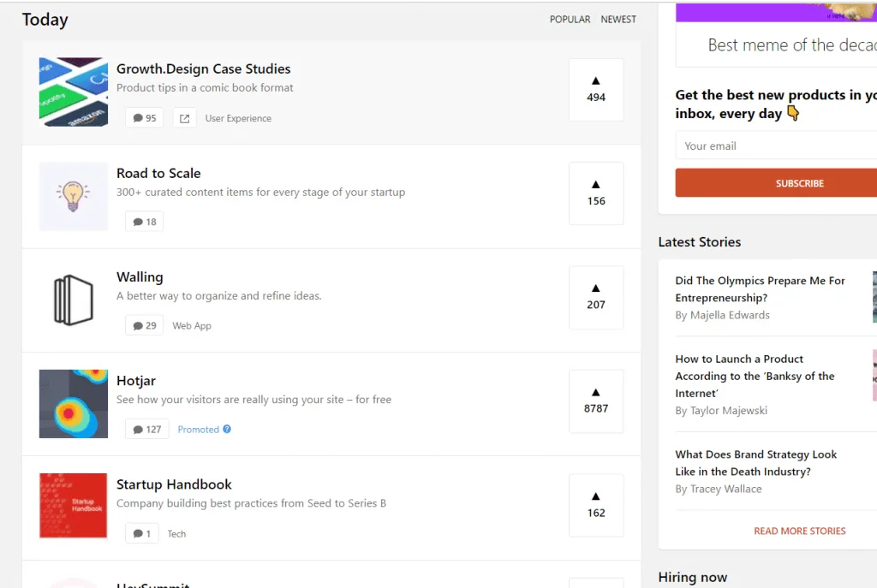Open the Growth.Design thumbnail image

click(x=74, y=92)
